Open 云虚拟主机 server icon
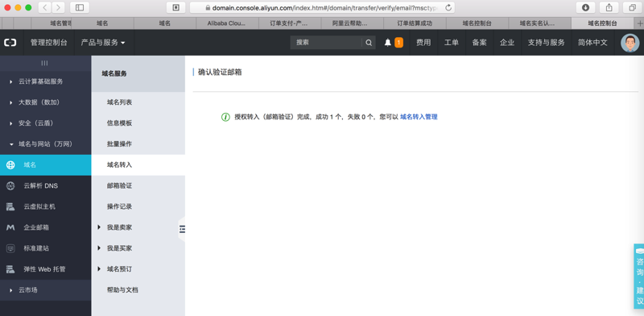The height and width of the screenshot is (316, 644). (x=10, y=206)
